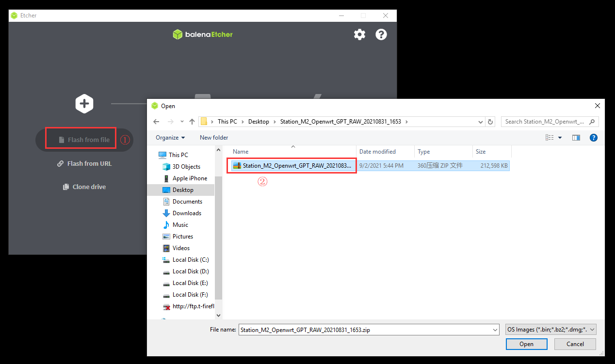Click the Etcher help question mark icon

tap(381, 34)
